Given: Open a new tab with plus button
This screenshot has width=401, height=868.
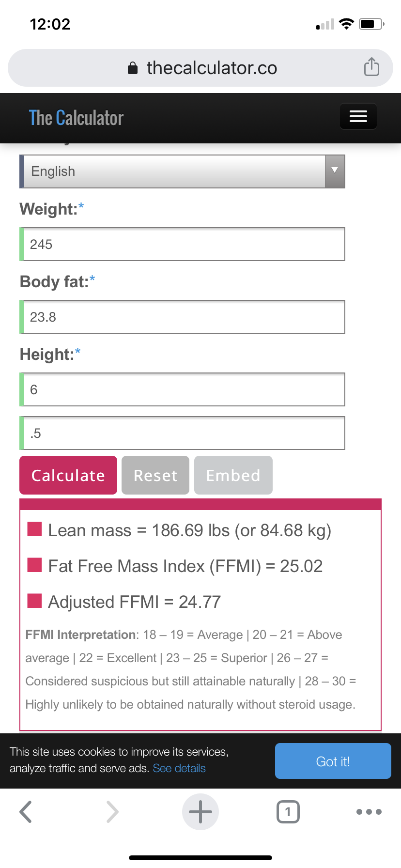Looking at the screenshot, I should [200, 812].
